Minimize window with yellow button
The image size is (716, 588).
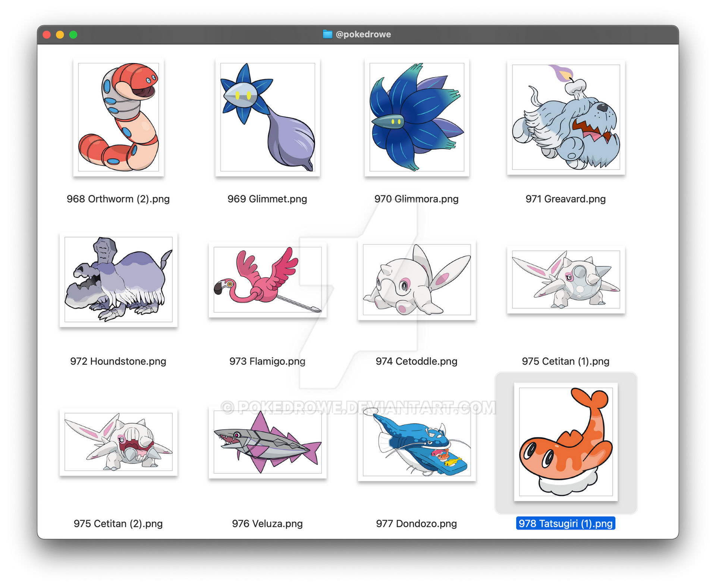tap(60, 35)
